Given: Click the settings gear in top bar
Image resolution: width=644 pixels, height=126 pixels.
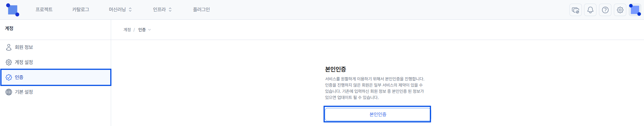Looking at the screenshot, I should pyautogui.click(x=620, y=10).
